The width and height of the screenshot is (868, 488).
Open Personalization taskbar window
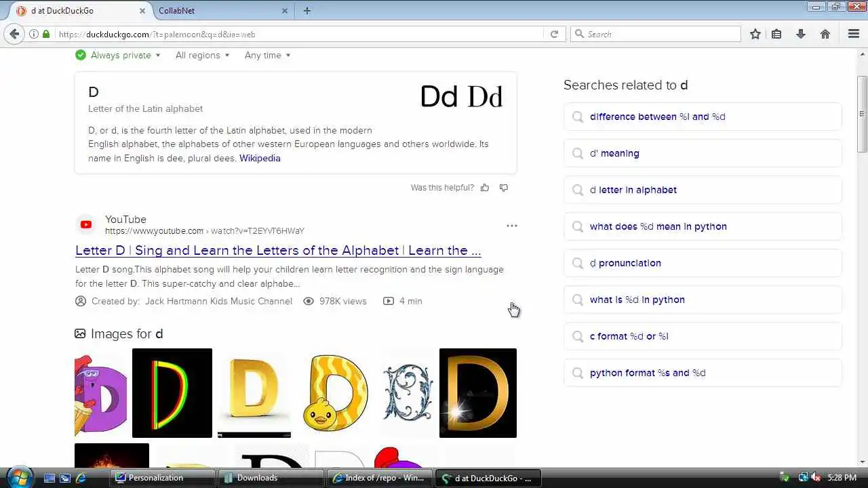point(163,478)
